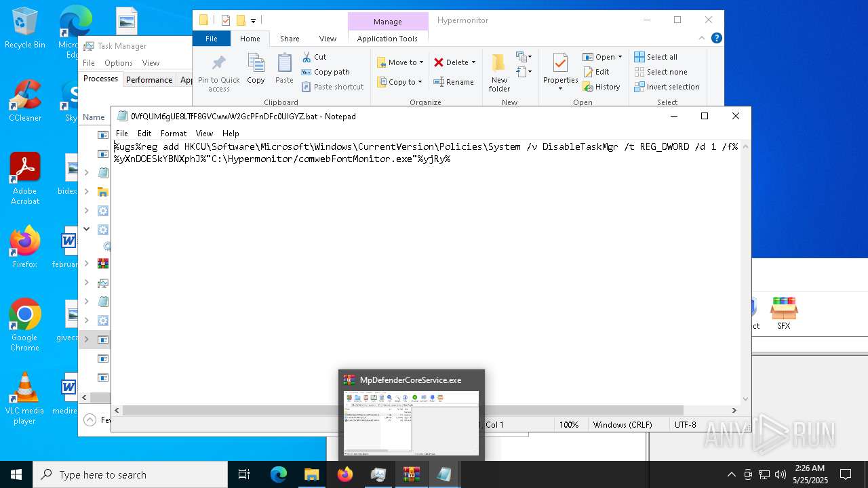Click Edit in the Open group
868x488 pixels.
point(596,72)
